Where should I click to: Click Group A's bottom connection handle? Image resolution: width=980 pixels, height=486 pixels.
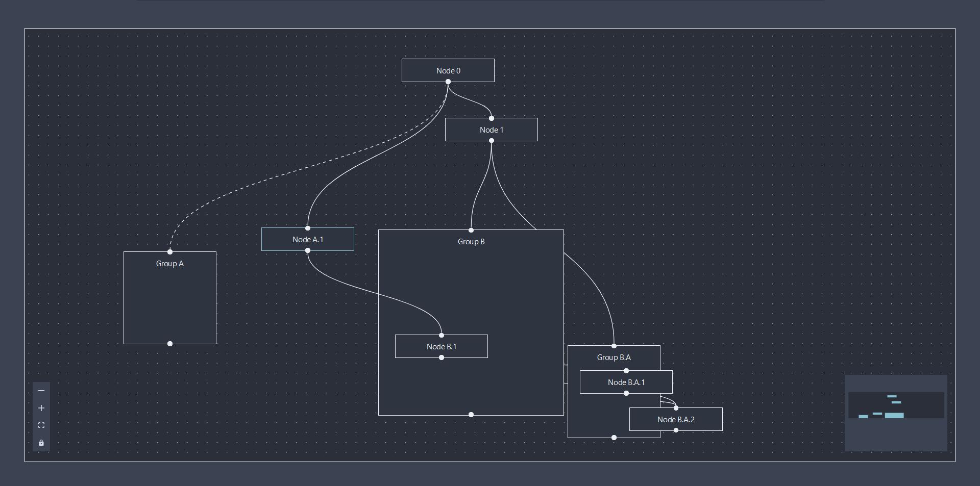170,344
